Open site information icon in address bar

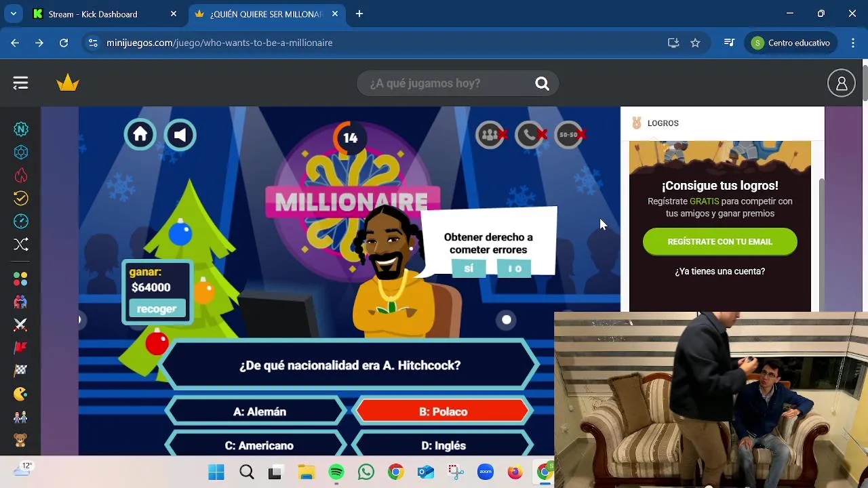click(94, 43)
